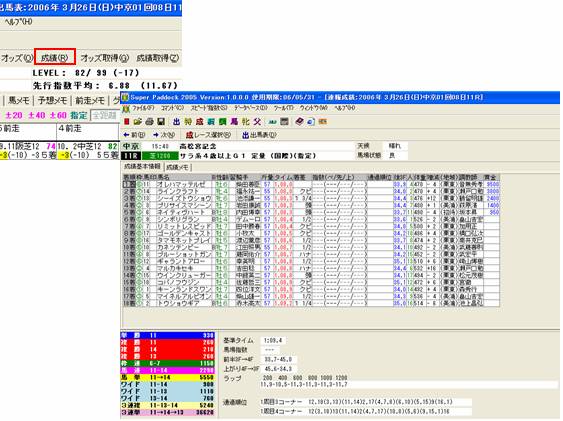Screen dimensions: 563x421
Task: Open the ファイル(F) menu
Action: point(143,108)
